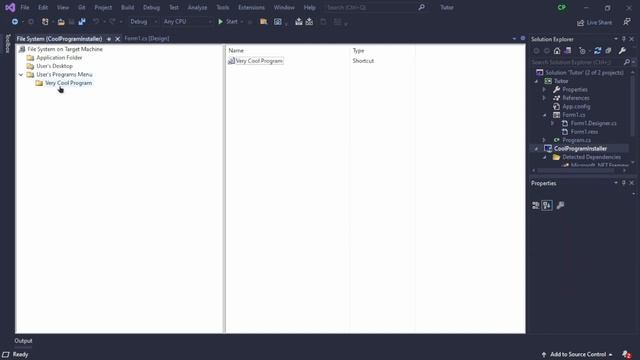
Task: Click the undo toolbar icon
Action: tap(96, 22)
